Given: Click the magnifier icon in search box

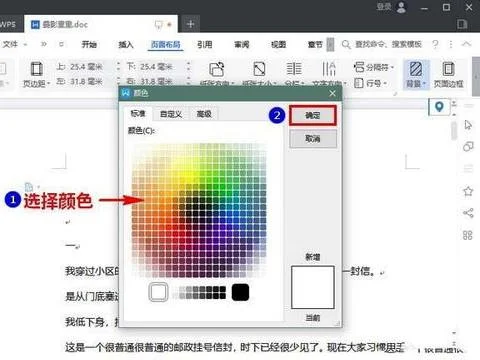Looking at the screenshot, I should pyautogui.click(x=346, y=44).
